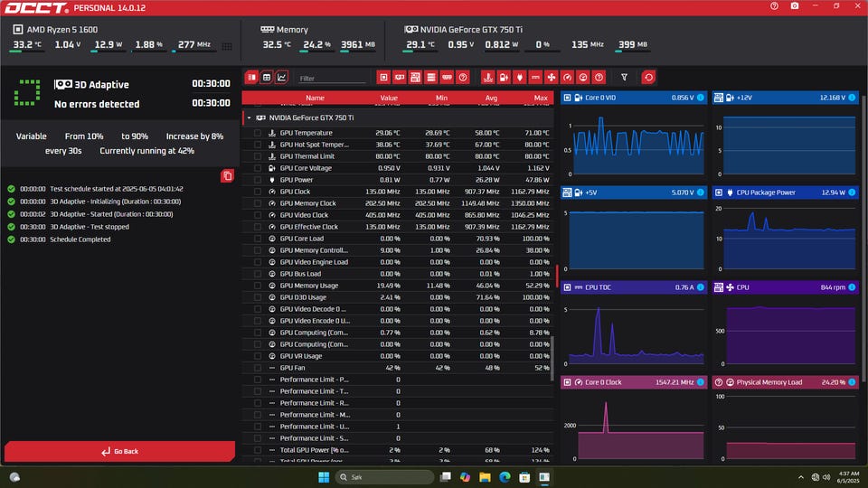Filter sensors by current type

tap(535, 78)
